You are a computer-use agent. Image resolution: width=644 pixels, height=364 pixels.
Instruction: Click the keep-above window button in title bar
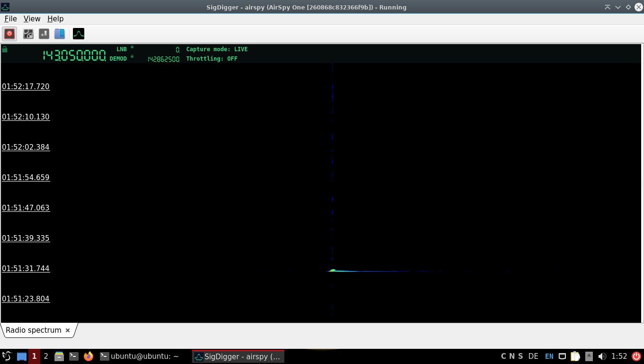point(608,7)
